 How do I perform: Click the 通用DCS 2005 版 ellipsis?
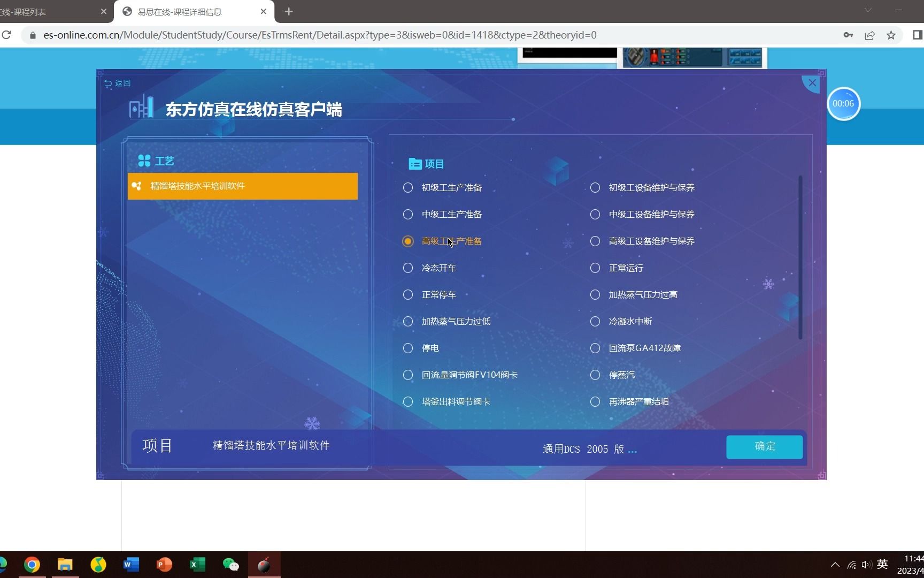[633, 451]
